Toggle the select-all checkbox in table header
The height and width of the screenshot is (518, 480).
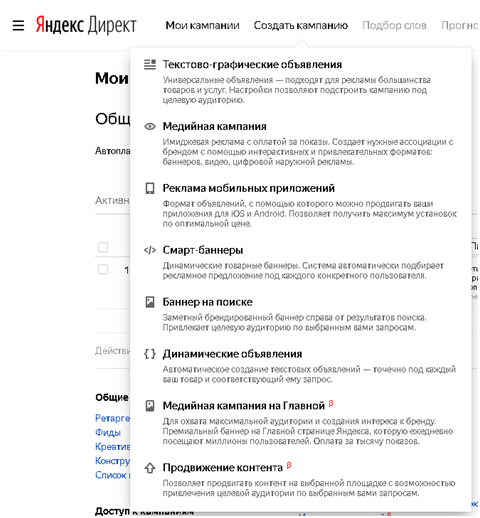pyautogui.click(x=103, y=247)
